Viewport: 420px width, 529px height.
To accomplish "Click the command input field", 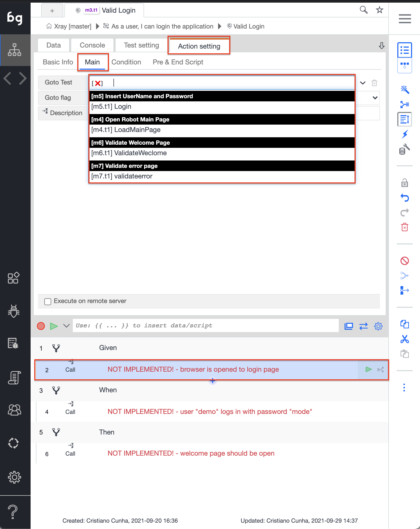I will click(x=206, y=325).
